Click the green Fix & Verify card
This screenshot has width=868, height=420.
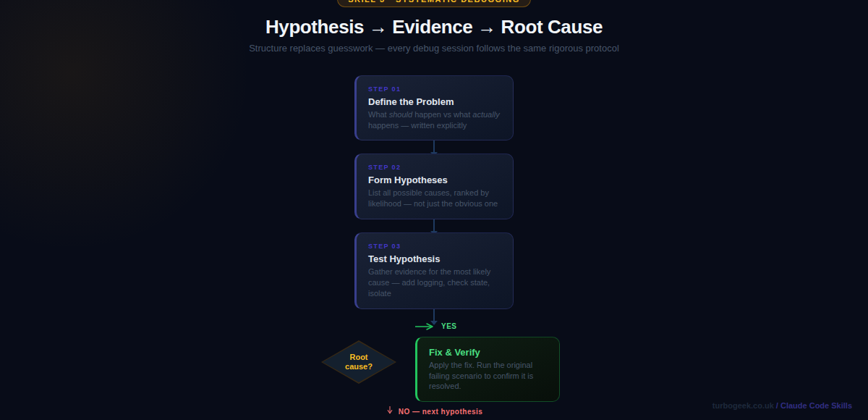pos(487,369)
